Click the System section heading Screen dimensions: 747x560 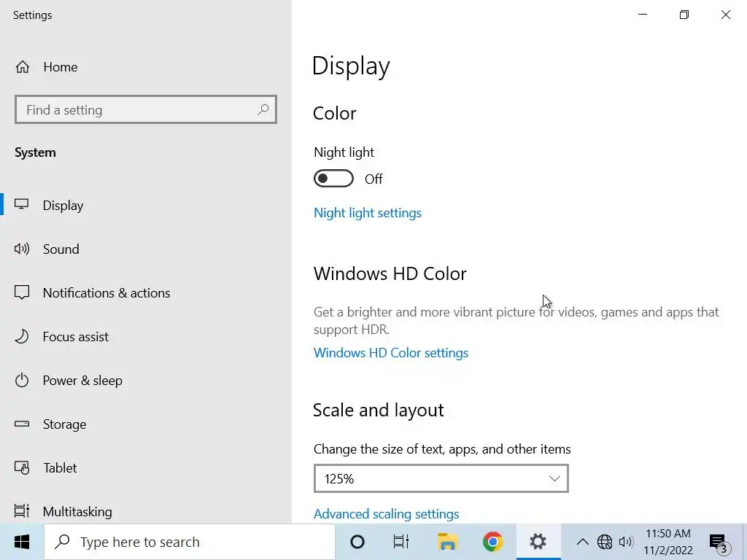(x=35, y=152)
